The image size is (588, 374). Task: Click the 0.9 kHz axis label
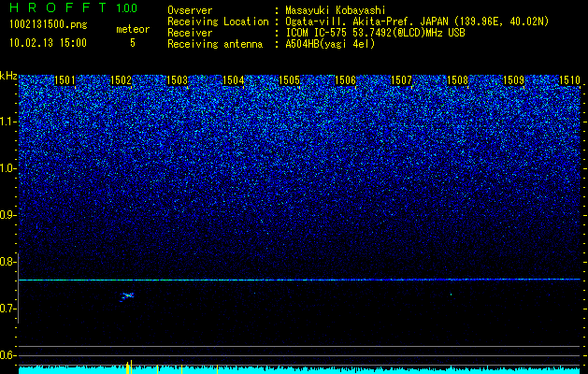(7, 215)
